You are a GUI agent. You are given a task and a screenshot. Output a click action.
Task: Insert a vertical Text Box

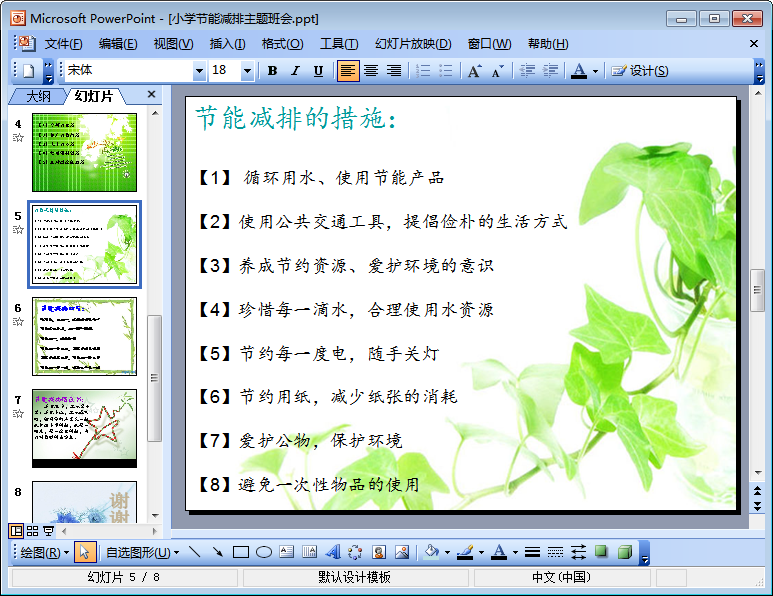point(310,552)
